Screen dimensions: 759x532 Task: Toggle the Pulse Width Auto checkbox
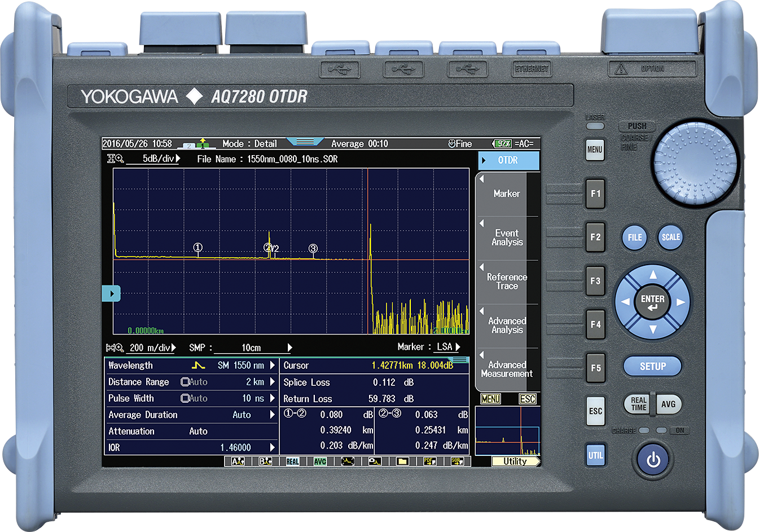[185, 398]
